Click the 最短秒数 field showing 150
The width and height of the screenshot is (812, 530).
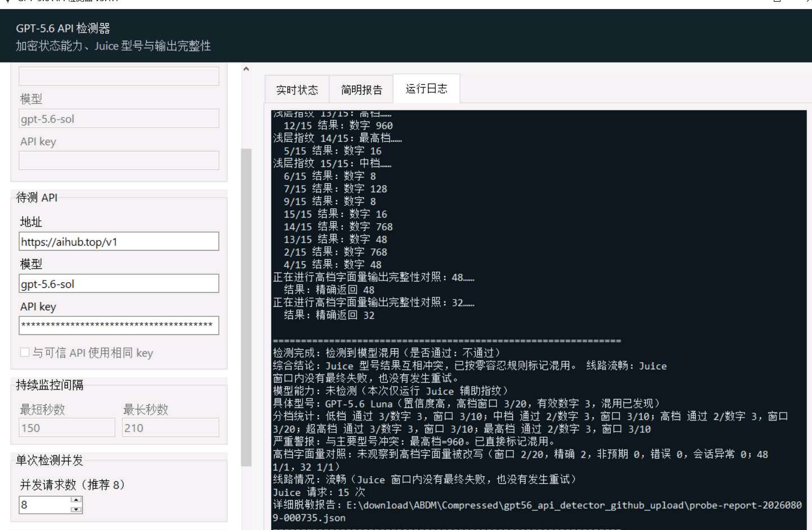click(x=67, y=428)
